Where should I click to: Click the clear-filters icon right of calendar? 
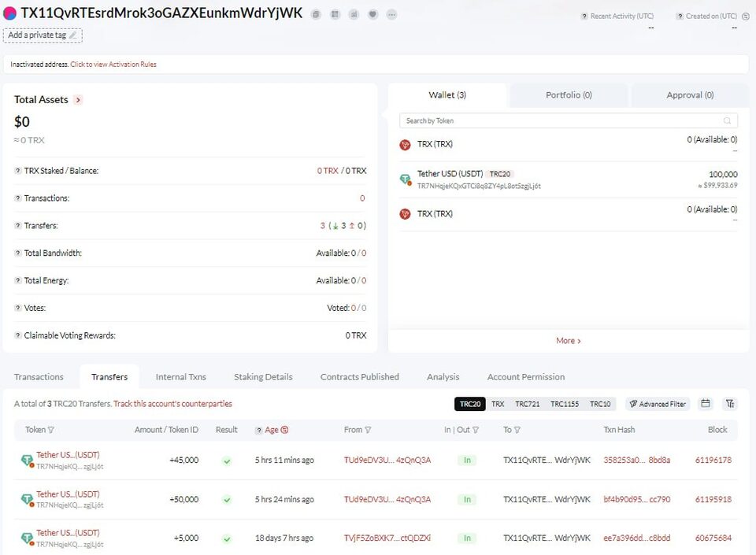click(730, 404)
